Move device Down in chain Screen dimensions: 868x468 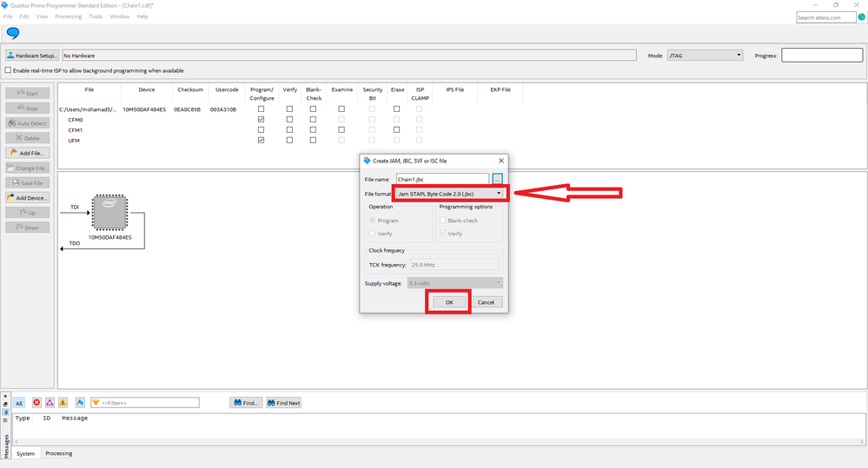click(28, 227)
